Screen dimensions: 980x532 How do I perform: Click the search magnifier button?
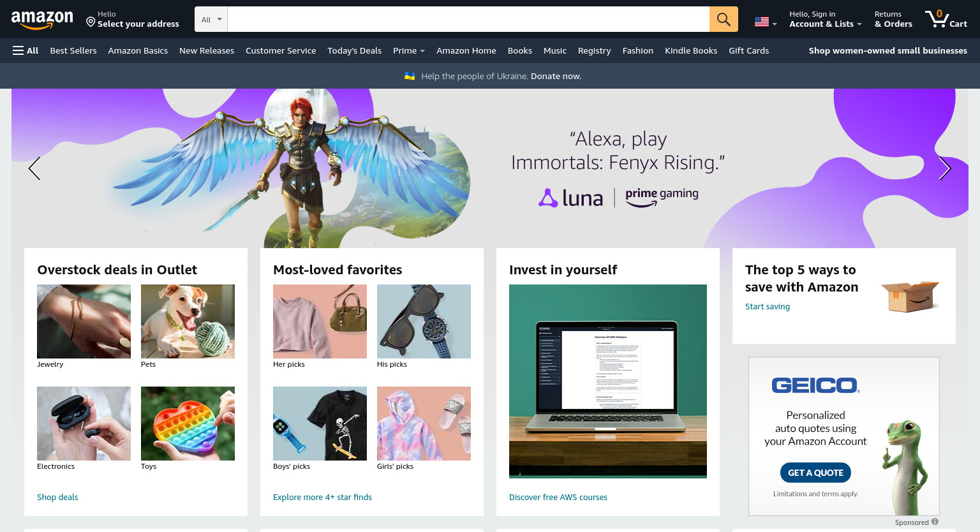pos(724,19)
